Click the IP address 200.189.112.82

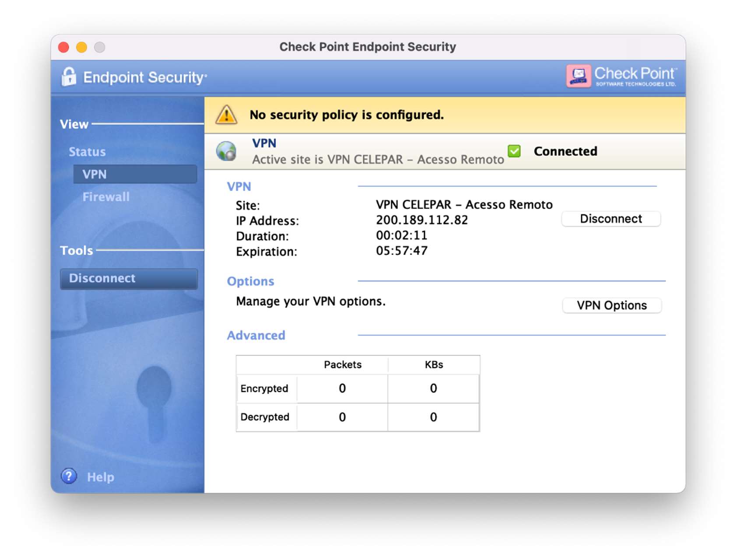point(422,220)
